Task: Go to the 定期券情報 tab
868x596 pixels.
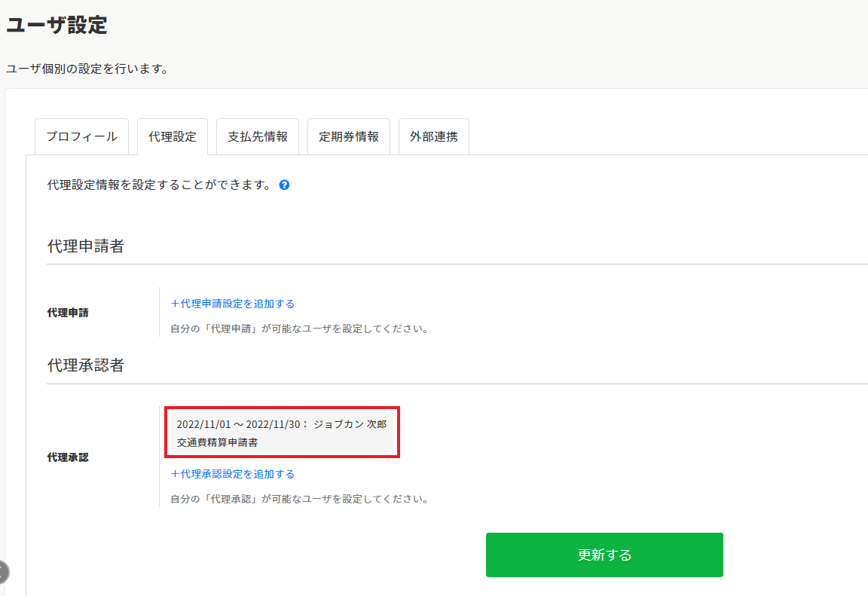Action: 348,137
